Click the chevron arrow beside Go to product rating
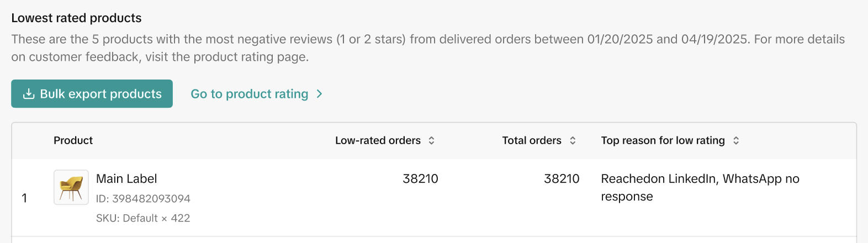 (x=320, y=94)
